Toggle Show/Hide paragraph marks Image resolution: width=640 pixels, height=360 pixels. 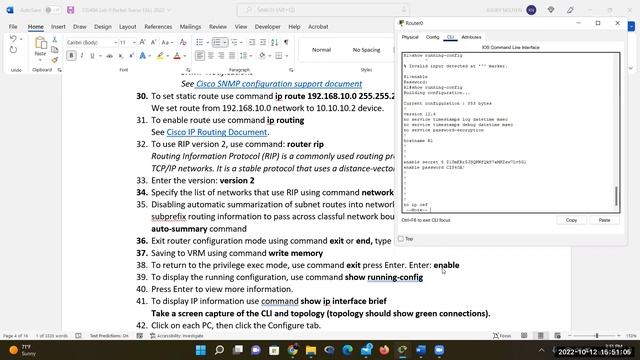[286, 42]
